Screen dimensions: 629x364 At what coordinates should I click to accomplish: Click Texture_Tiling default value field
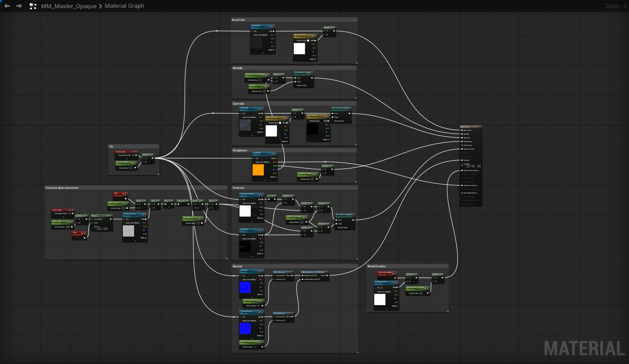click(x=131, y=168)
